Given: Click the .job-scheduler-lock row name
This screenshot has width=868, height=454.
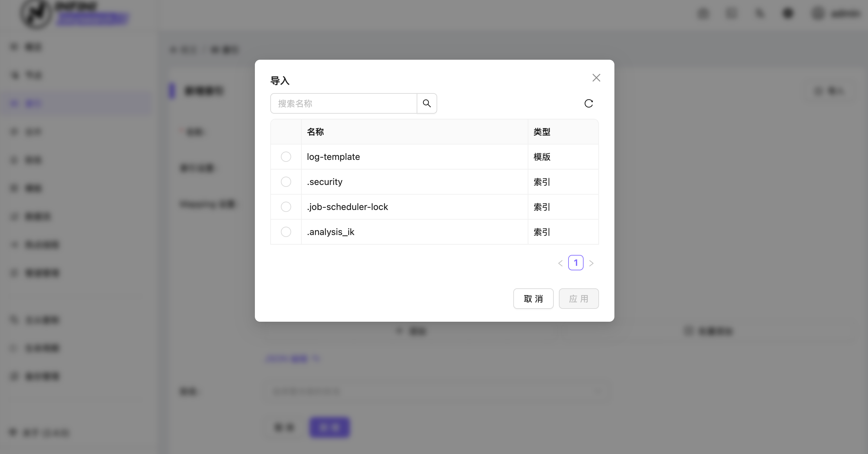Looking at the screenshot, I should coord(347,206).
